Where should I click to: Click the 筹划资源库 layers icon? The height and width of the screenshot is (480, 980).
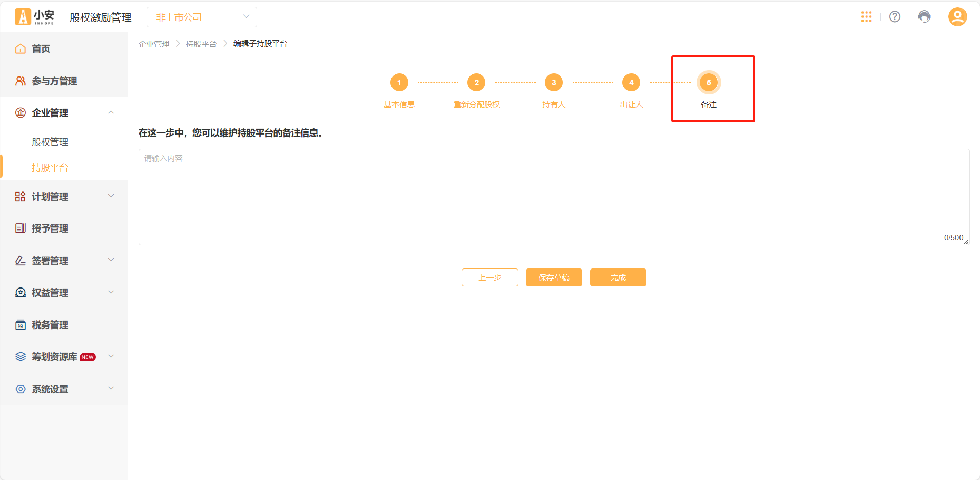pos(21,357)
